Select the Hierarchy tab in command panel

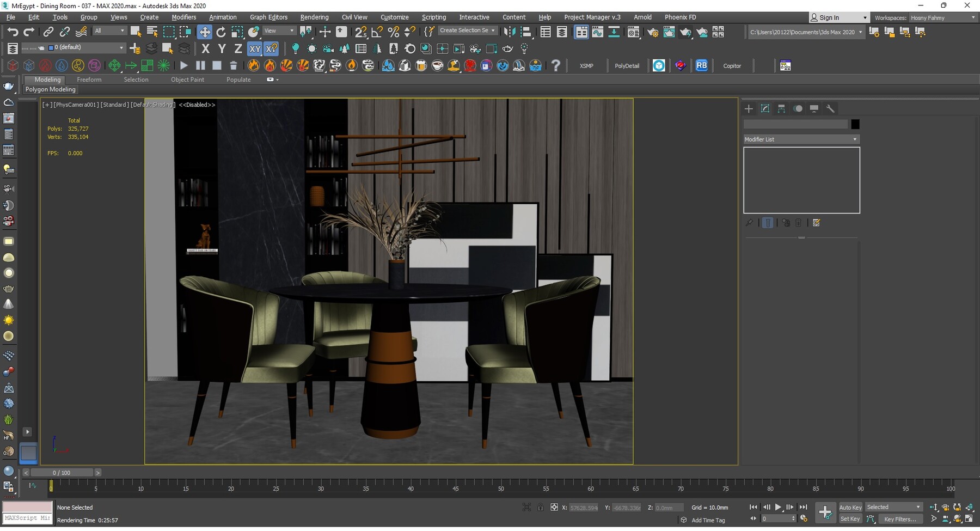(x=781, y=108)
